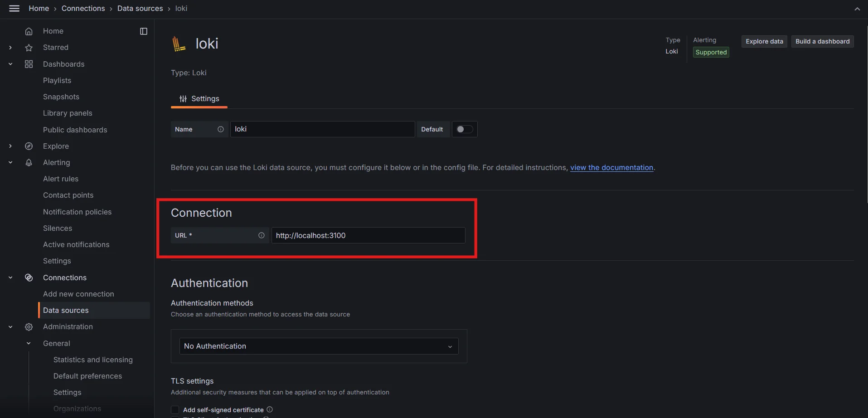Click the dock sidebar icon beside Home

point(143,31)
